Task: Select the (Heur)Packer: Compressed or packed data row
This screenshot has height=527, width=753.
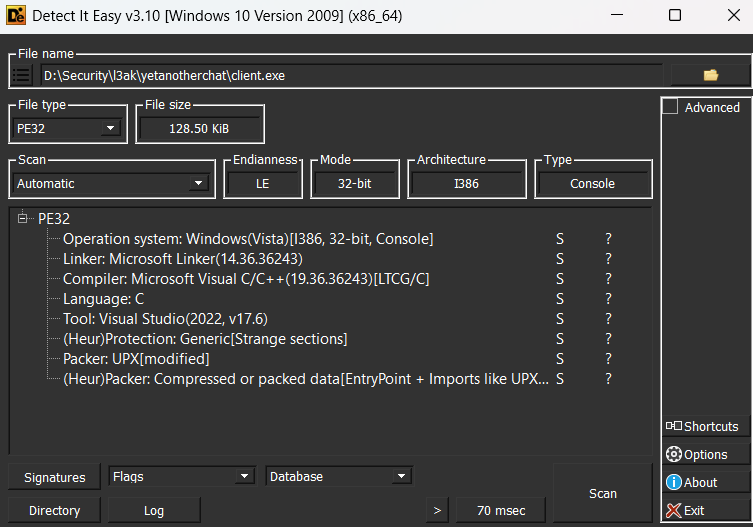Action: 306,379
